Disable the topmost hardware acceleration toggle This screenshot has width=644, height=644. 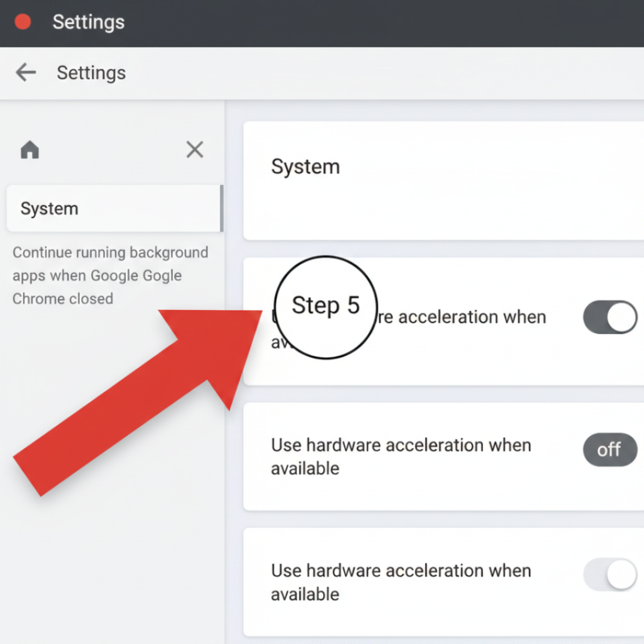point(609,317)
